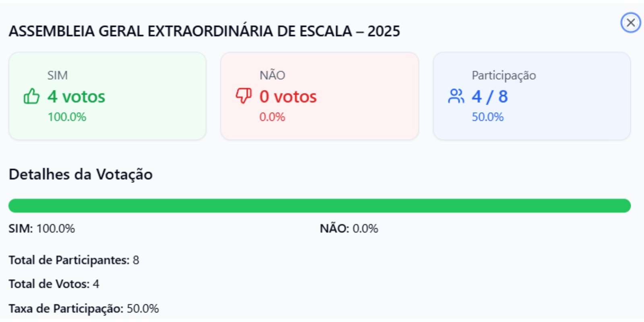
Task: Click the "4 / 8" participation figure
Action: click(x=489, y=97)
